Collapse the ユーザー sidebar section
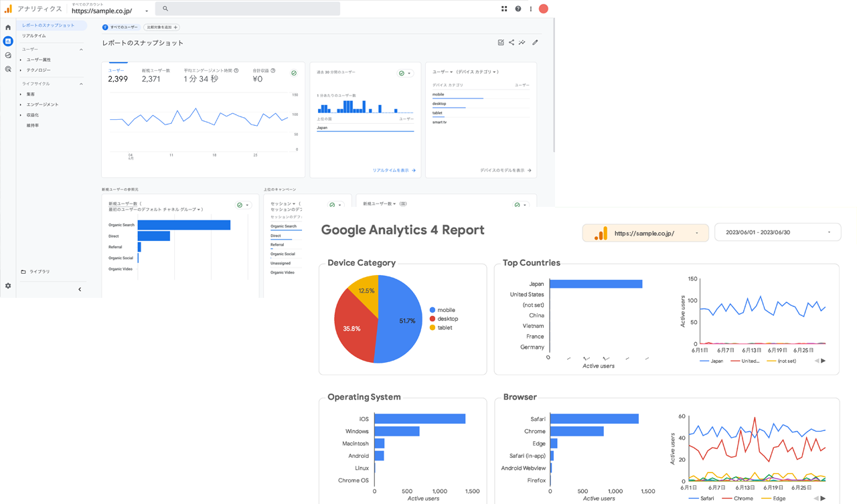This screenshot has height=504, width=857. pos(82,50)
